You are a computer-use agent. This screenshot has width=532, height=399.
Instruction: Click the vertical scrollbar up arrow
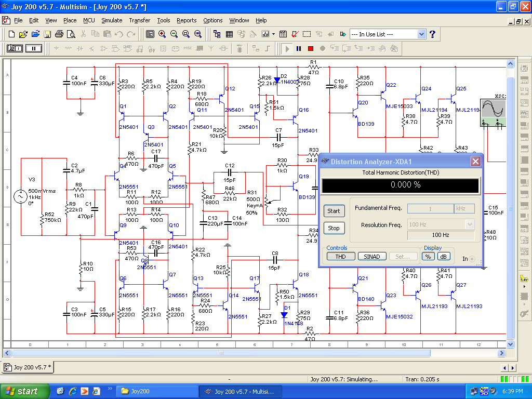511,63
